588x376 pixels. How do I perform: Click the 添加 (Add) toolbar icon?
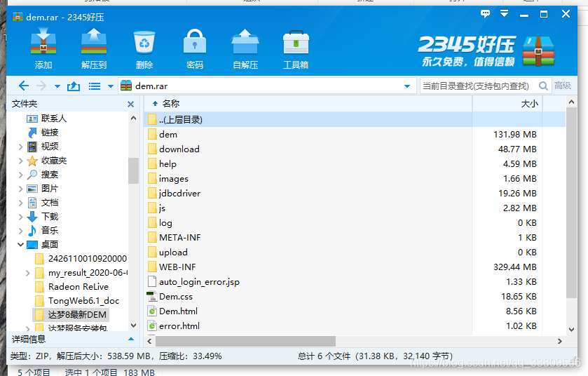(x=43, y=42)
